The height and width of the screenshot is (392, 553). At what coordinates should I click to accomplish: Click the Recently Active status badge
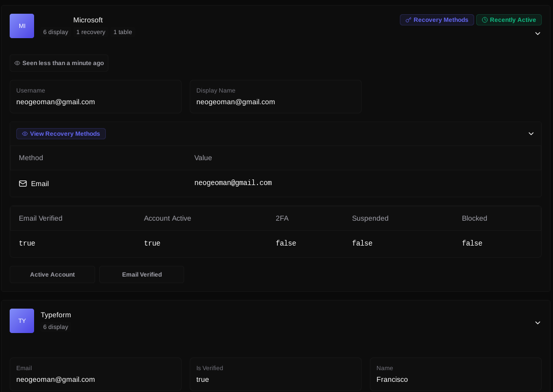[509, 20]
